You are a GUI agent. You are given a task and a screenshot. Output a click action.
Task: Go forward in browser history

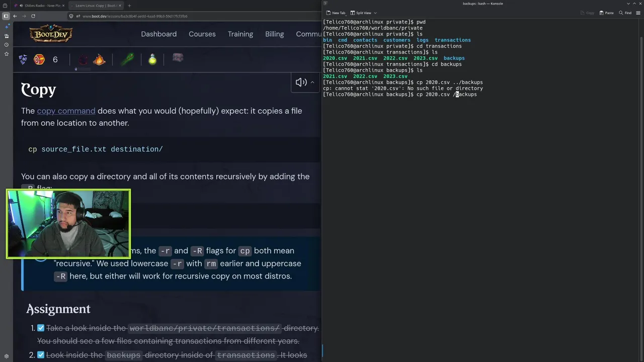24,16
